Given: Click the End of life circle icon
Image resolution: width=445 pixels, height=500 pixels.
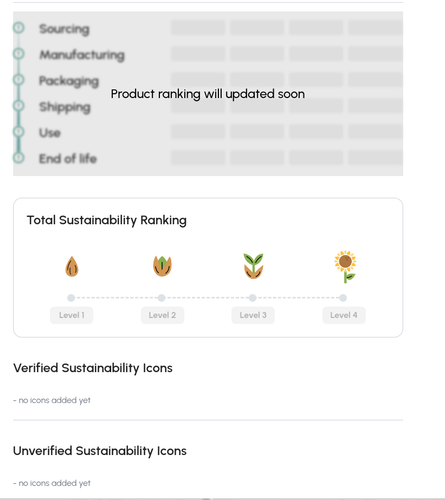Looking at the screenshot, I should click(19, 157).
